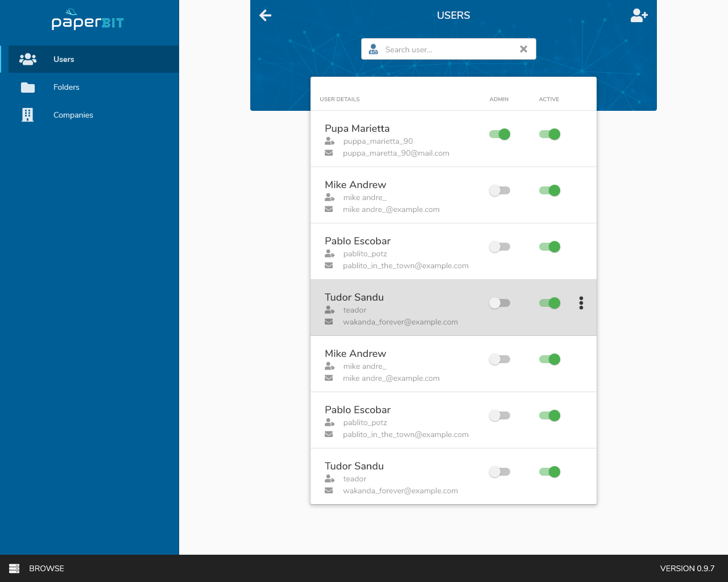Click the add new user icon
This screenshot has width=728, height=582.
click(x=639, y=15)
